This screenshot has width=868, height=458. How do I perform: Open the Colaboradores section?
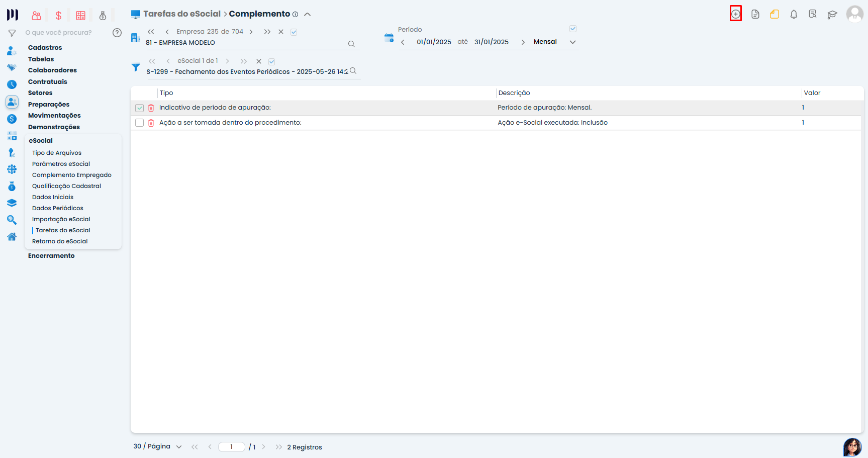pos(52,70)
